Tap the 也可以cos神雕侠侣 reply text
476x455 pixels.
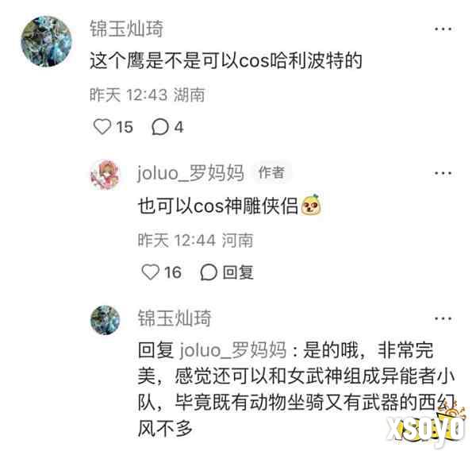pyautogui.click(x=218, y=206)
